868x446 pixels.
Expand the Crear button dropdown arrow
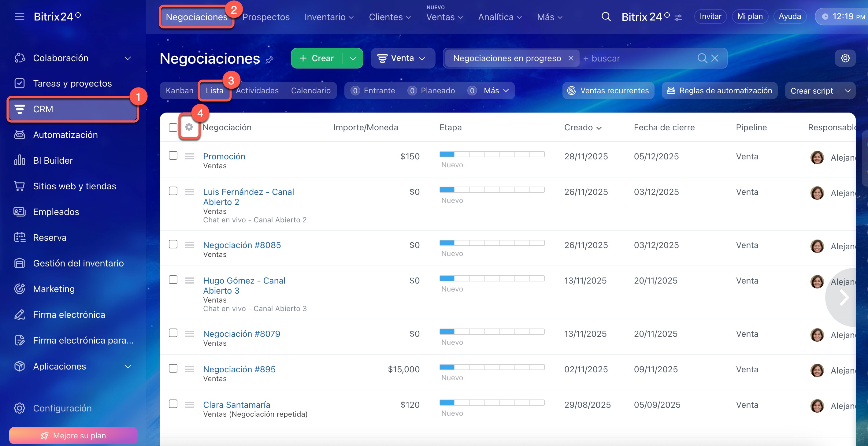click(352, 58)
